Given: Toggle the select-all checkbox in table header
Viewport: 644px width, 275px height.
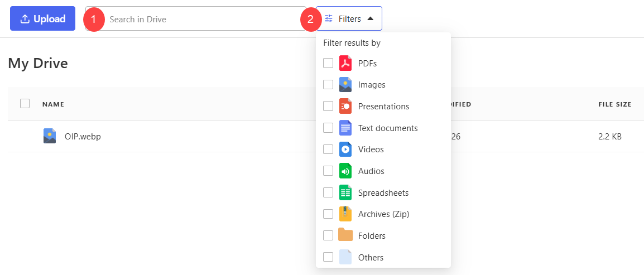Looking at the screenshot, I should 25,103.
